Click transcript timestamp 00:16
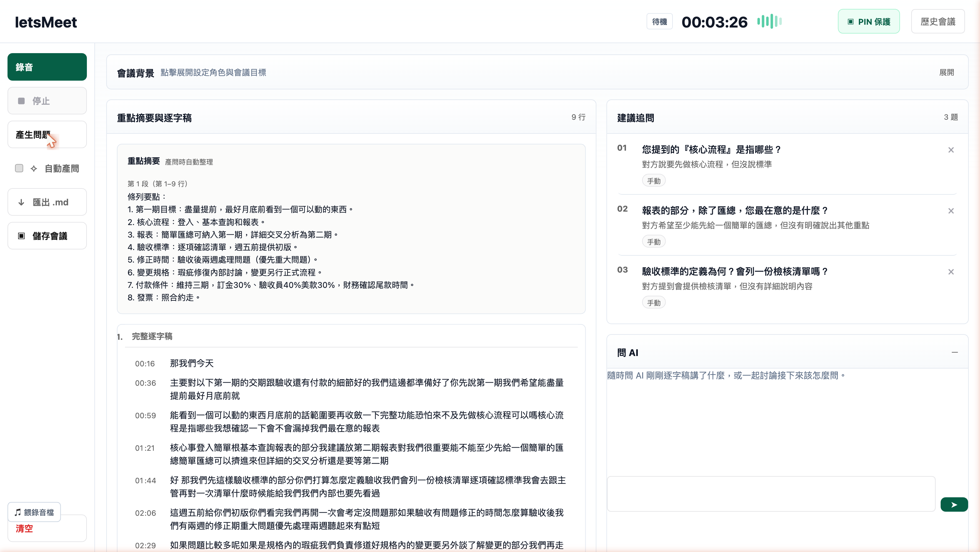The height and width of the screenshot is (552, 980). point(145,364)
